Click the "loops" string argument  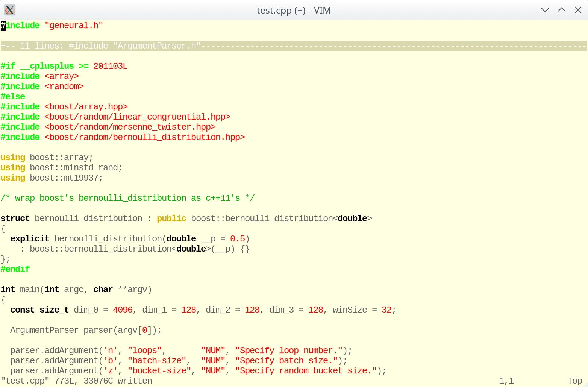(145, 351)
